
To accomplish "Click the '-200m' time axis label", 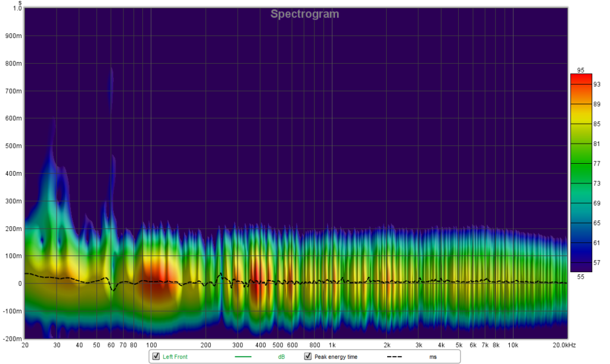I will pyautogui.click(x=13, y=339).
